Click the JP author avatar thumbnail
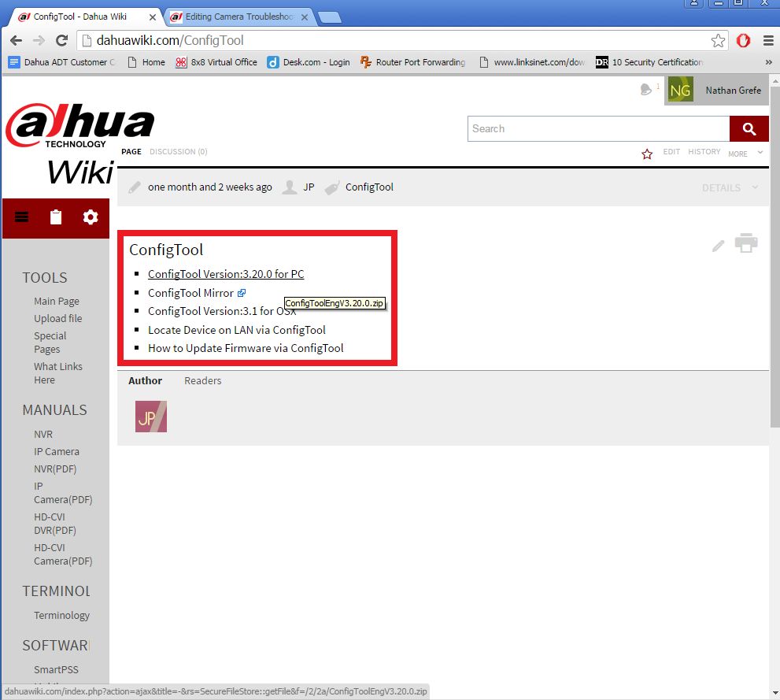This screenshot has width=780, height=700. tap(151, 417)
